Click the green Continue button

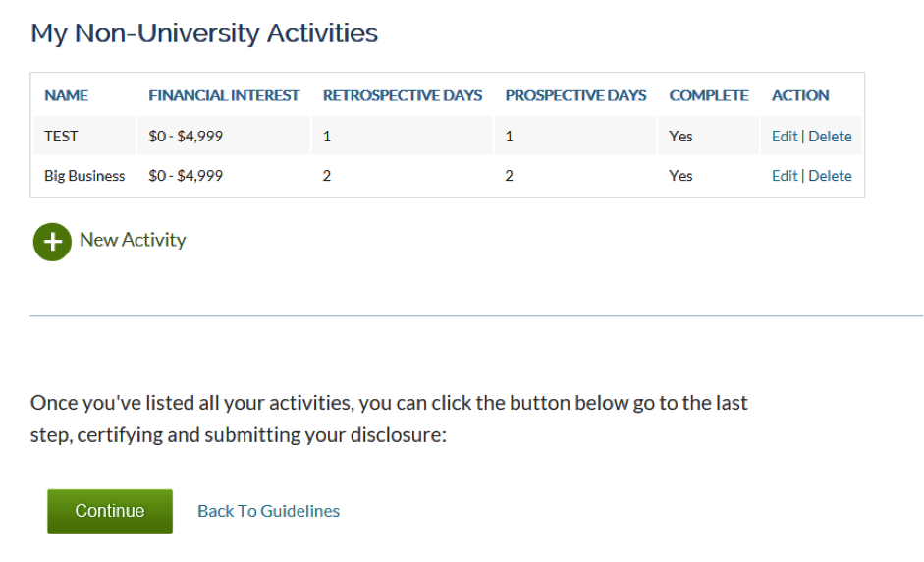click(x=110, y=511)
